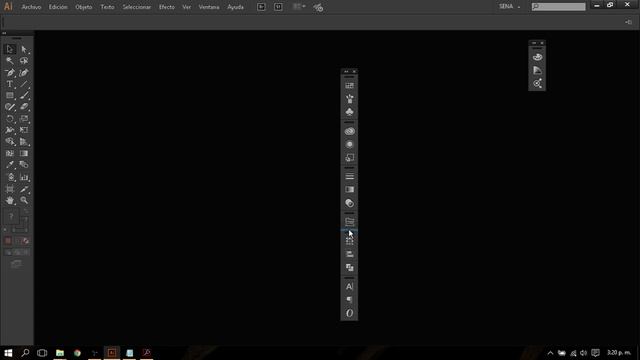
Task: Open the Ventana menu
Action: 209,7
